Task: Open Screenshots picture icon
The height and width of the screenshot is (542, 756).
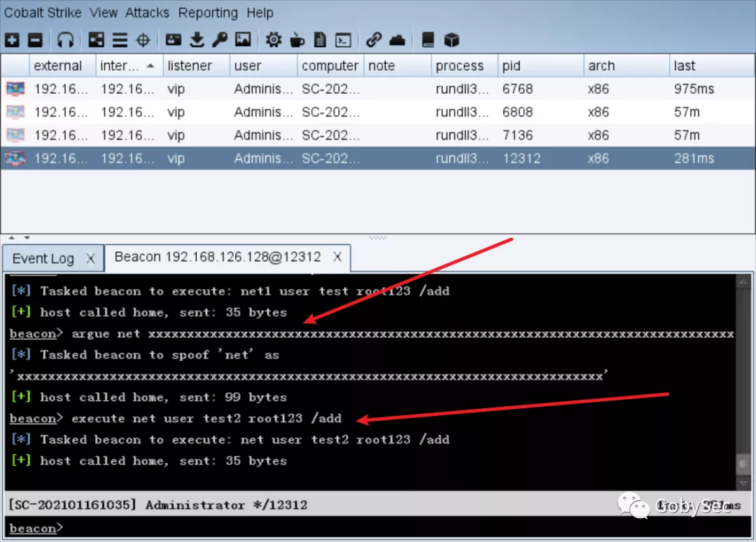Action: coord(243,39)
